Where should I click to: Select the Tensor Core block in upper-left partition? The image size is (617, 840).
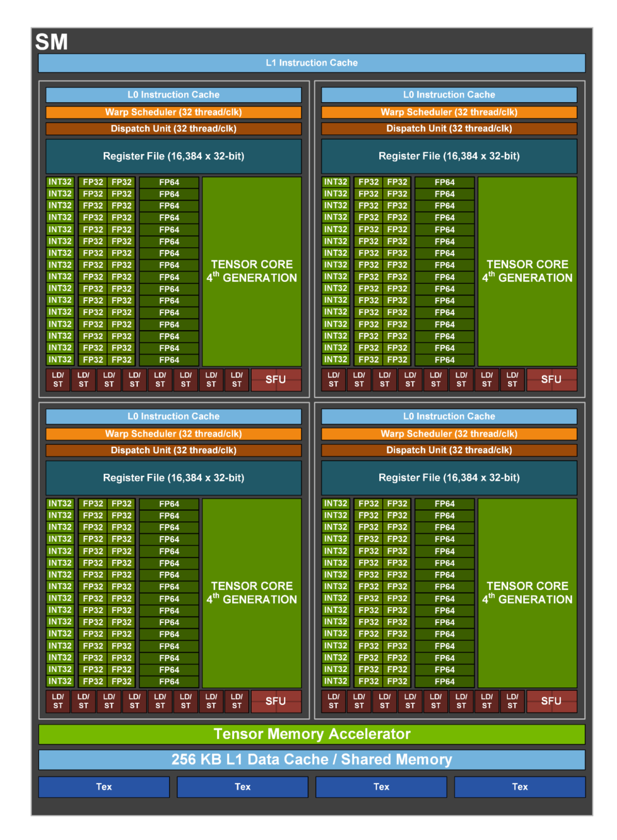pyautogui.click(x=252, y=271)
